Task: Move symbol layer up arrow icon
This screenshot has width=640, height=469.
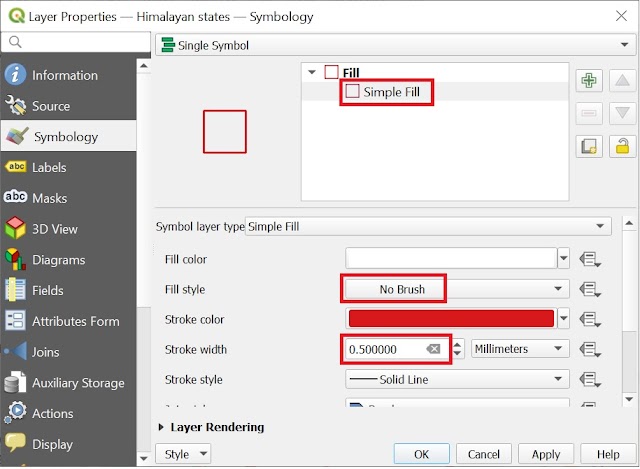Action: point(622,80)
